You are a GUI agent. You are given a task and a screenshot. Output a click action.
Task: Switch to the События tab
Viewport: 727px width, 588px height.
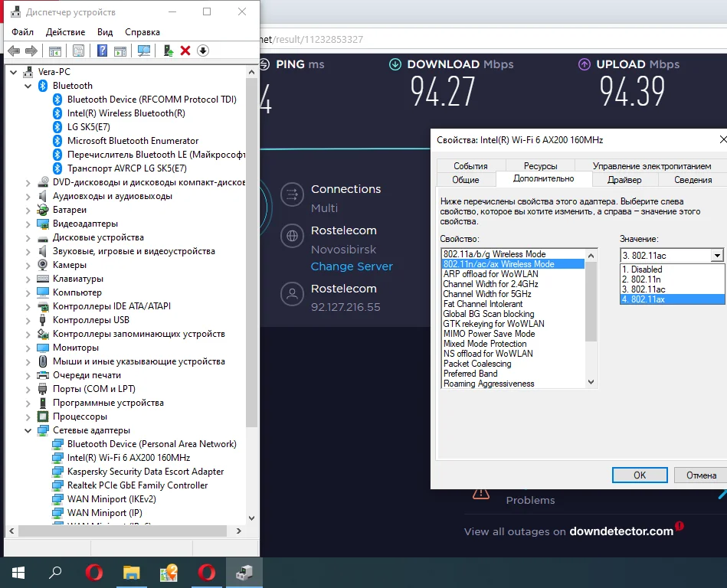(470, 166)
